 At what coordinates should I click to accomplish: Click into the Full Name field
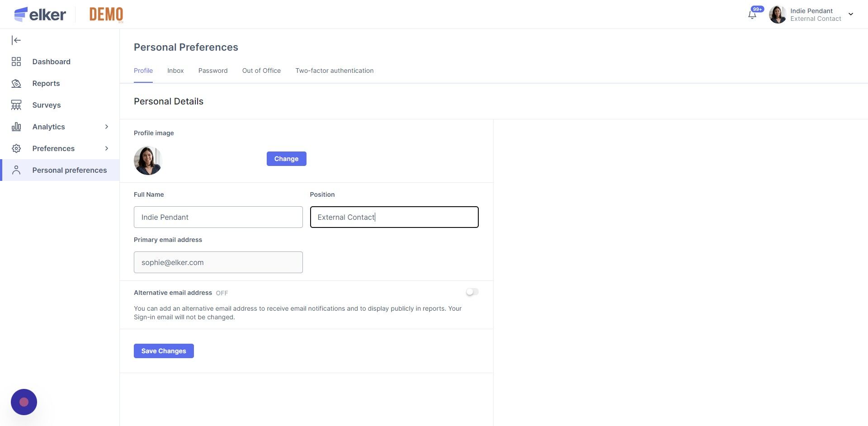pyautogui.click(x=218, y=217)
